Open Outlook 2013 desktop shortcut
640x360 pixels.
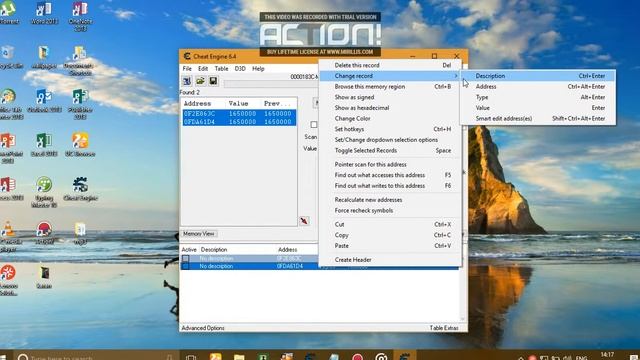(44, 100)
